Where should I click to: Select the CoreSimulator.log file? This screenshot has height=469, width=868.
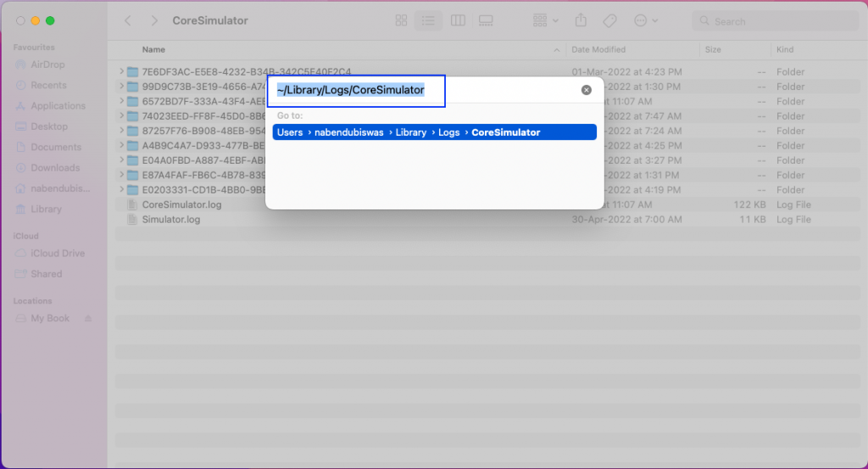pyautogui.click(x=181, y=205)
